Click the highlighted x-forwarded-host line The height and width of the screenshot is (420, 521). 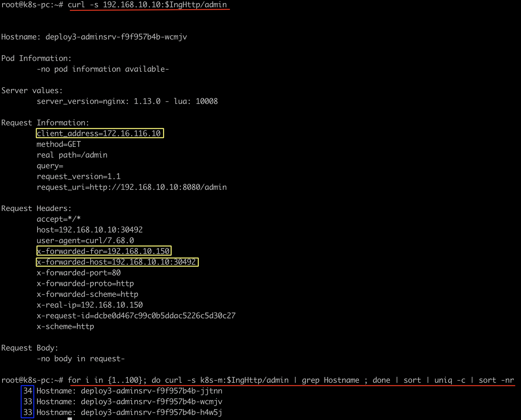(117, 262)
